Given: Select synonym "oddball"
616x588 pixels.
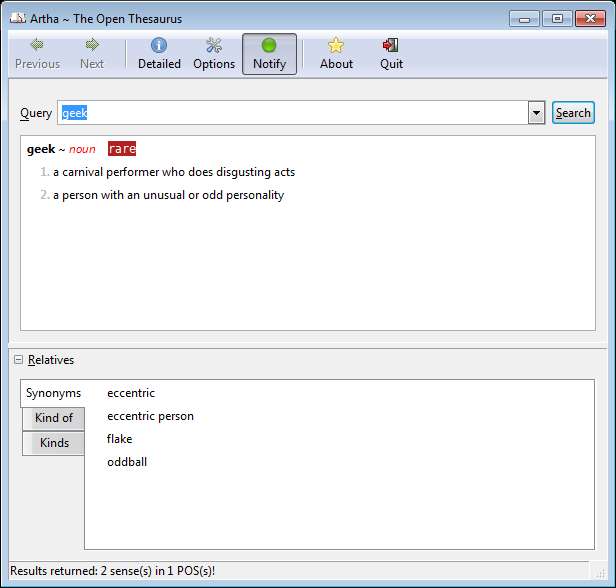Looking at the screenshot, I should pos(127,462).
